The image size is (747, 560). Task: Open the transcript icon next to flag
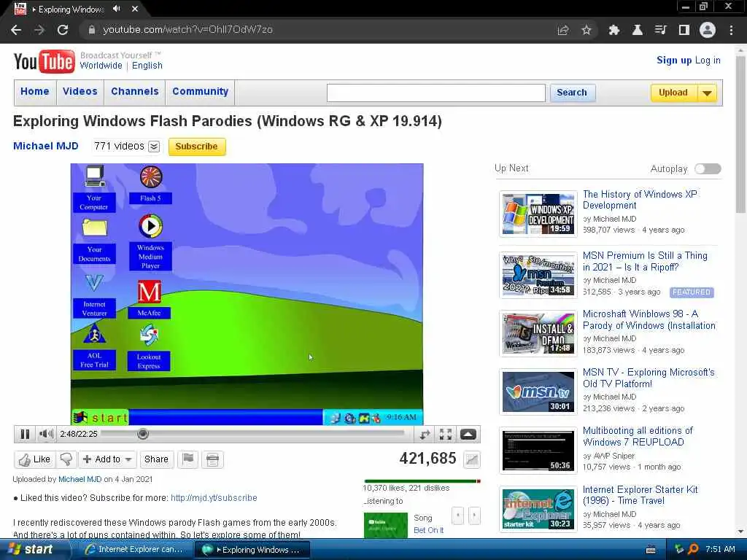point(212,459)
